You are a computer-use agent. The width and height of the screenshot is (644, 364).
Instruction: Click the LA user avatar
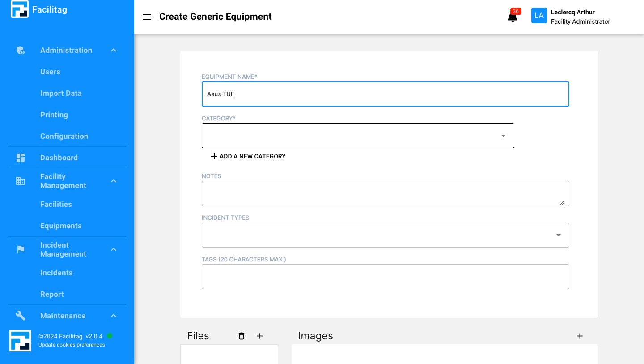coord(539,16)
